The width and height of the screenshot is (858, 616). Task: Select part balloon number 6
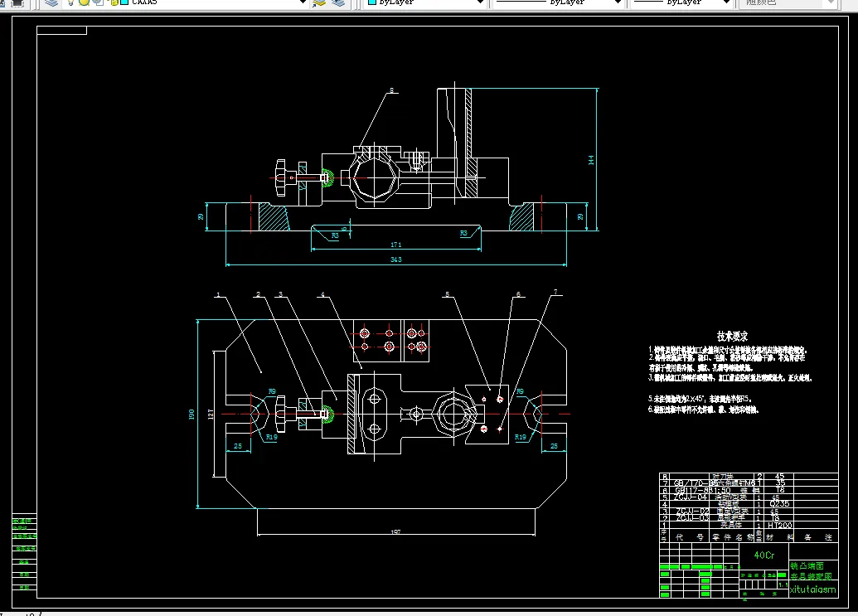[518, 294]
